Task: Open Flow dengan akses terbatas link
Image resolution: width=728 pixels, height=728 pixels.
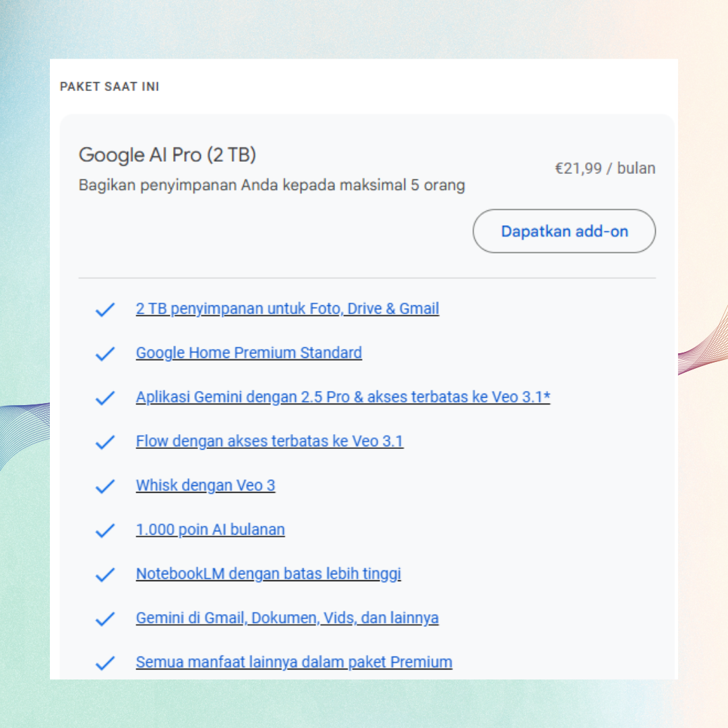Action: click(x=270, y=442)
